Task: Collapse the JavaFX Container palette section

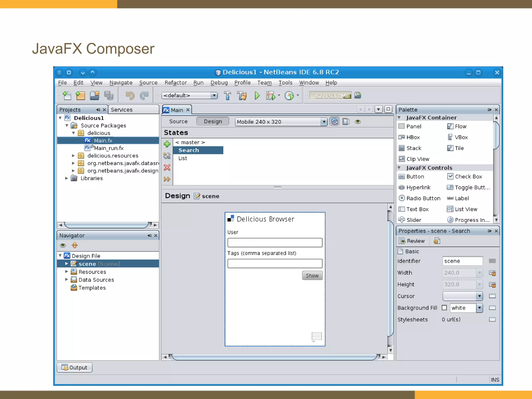Action: point(399,117)
